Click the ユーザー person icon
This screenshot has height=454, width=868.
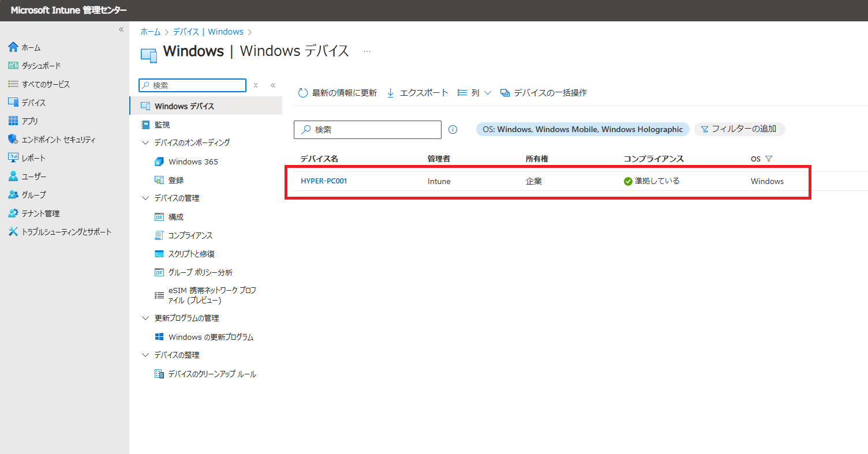(13, 177)
